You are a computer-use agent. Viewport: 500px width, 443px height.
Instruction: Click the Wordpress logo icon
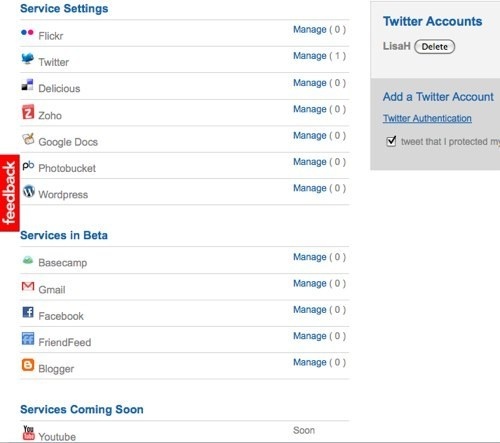tap(29, 191)
